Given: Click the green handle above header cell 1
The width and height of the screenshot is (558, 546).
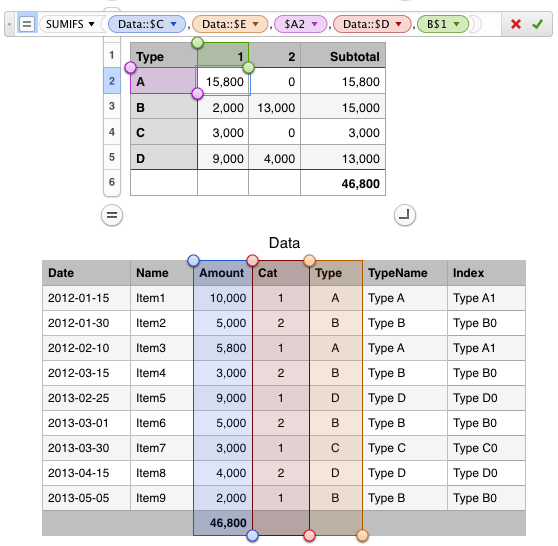Looking at the screenshot, I should coord(198,43).
